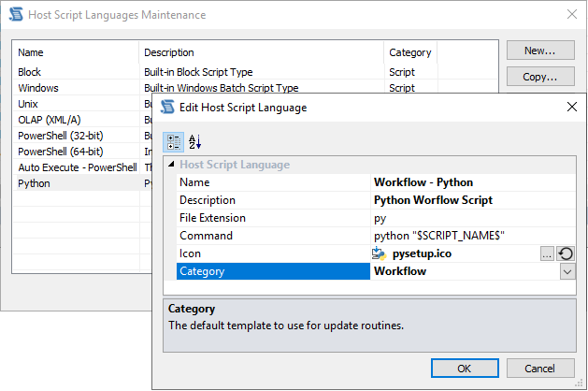Viewport: 588px width, 391px height.
Task: Click the New... button
Action: (x=540, y=51)
